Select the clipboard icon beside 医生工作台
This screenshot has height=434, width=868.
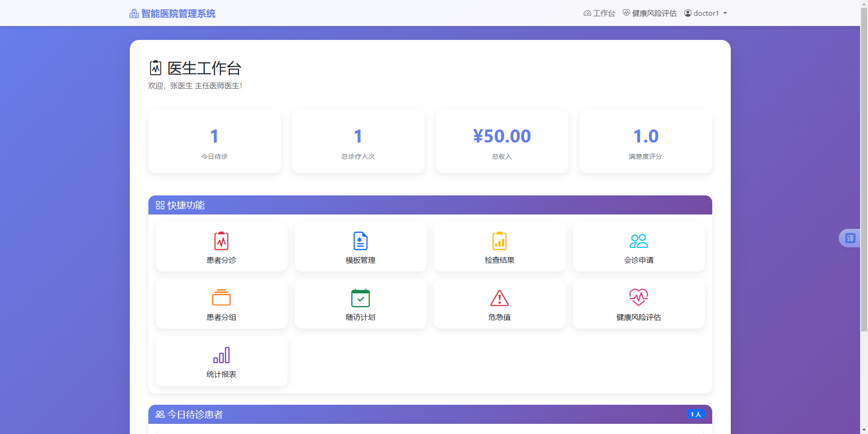point(156,68)
